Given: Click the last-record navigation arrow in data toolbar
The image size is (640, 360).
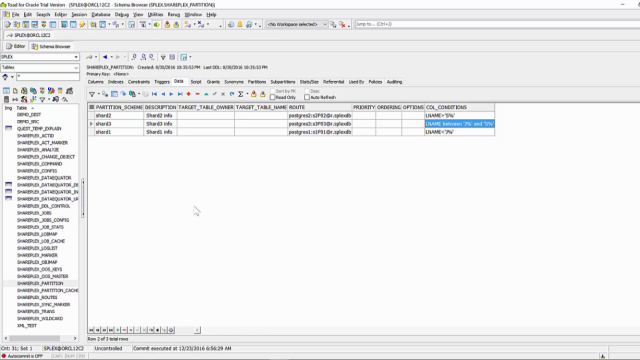Looking at the screenshot, I should pyautogui.click(x=180, y=94).
